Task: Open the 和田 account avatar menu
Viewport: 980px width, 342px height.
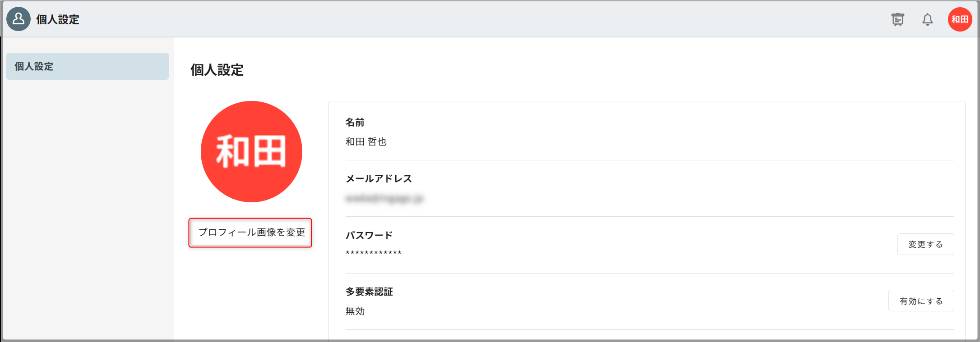Action: [x=960, y=19]
